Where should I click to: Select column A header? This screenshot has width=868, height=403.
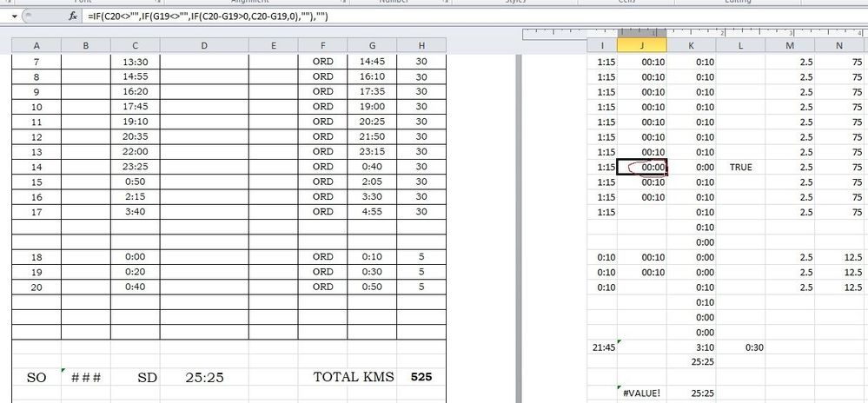(x=36, y=46)
